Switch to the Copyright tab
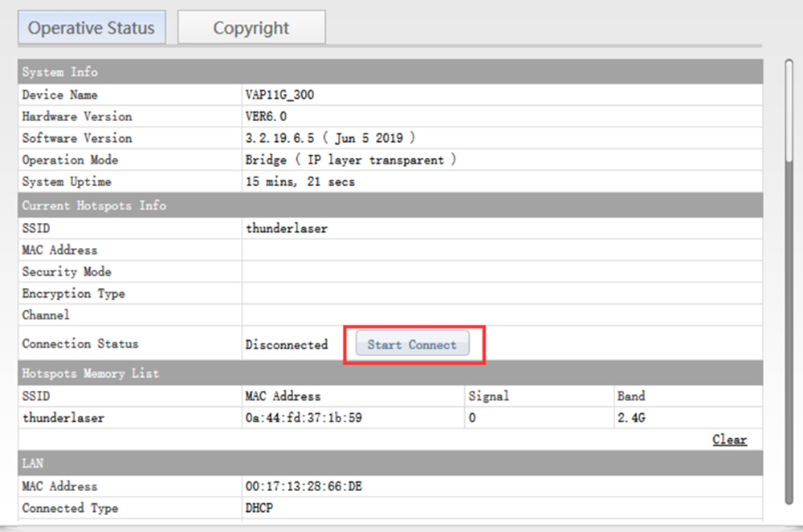The width and height of the screenshot is (803, 532). 251,27
